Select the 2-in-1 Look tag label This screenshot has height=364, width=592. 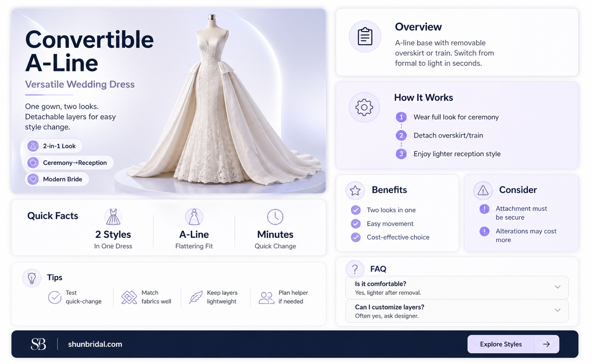pos(59,146)
